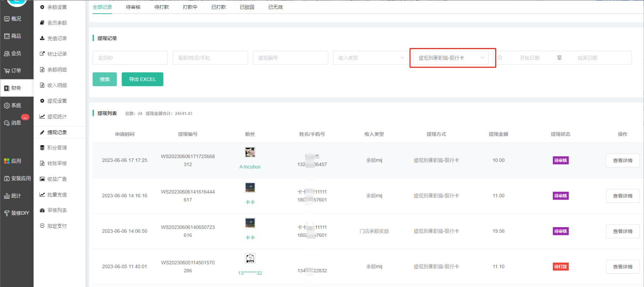The width and height of the screenshot is (644, 287).
Task: Click the clock icon in date range field
Action: tap(500, 58)
